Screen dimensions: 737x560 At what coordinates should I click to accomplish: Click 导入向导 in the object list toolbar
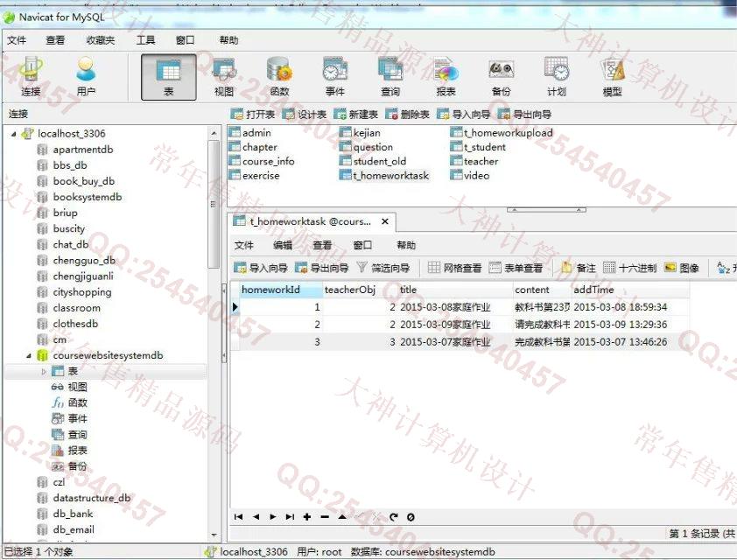click(463, 114)
